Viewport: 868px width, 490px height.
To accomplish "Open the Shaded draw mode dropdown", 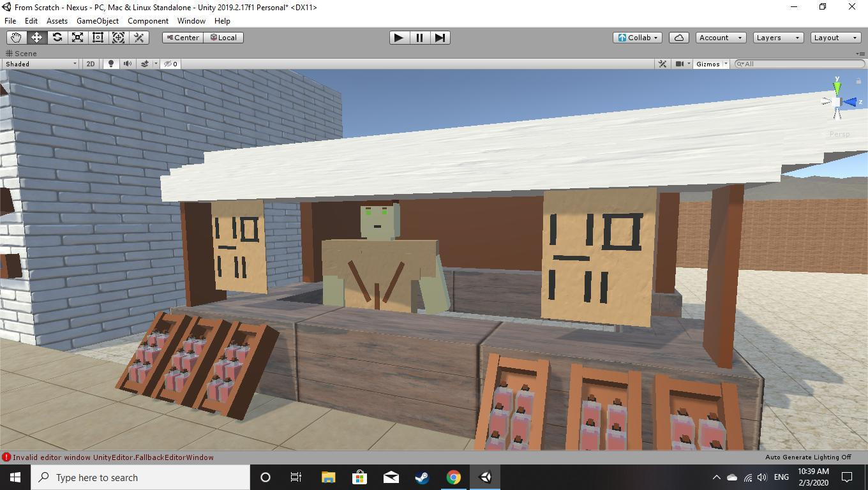I will (41, 64).
